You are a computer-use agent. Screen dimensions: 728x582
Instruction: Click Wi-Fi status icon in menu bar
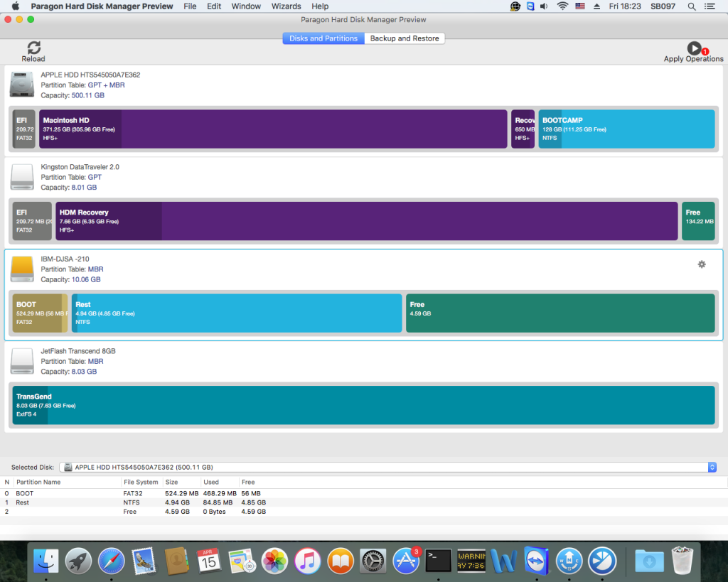point(562,6)
